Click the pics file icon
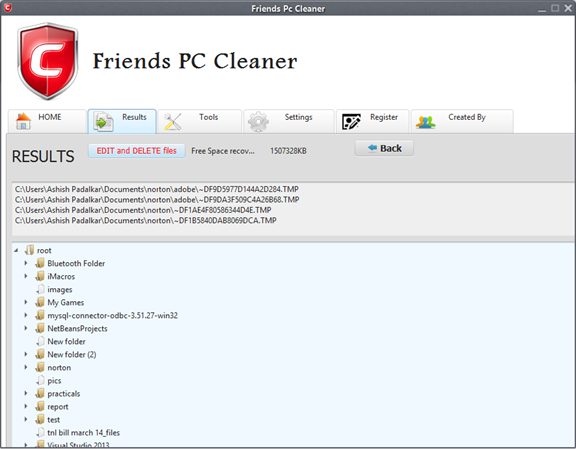Viewport: 576px width, 449px height. 40,380
